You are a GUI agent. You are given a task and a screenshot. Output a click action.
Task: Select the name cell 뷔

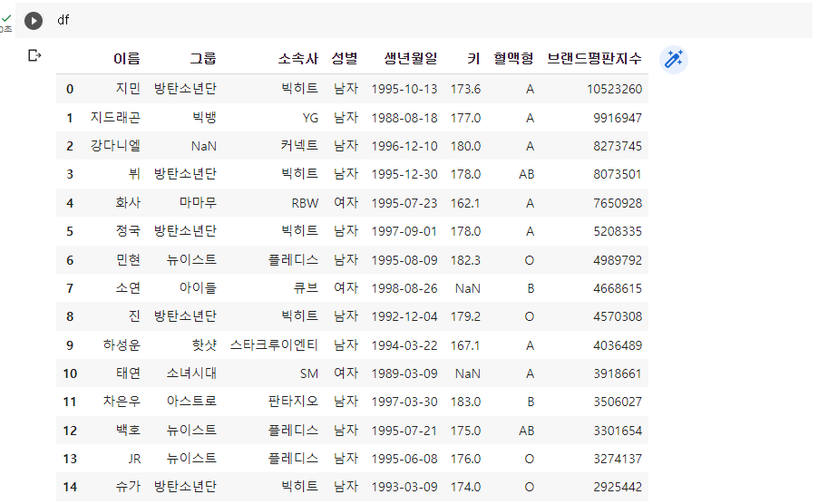point(134,173)
